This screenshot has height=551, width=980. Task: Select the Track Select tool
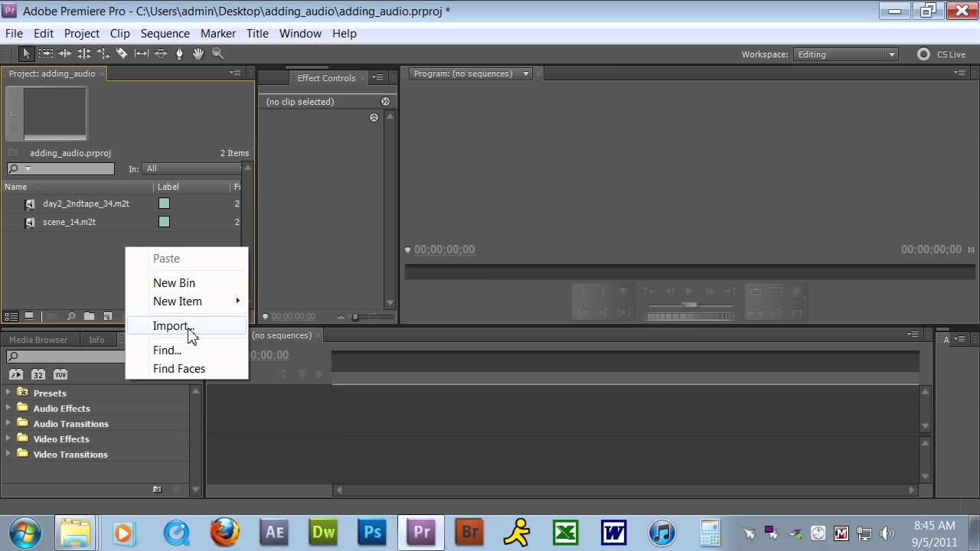(46, 54)
